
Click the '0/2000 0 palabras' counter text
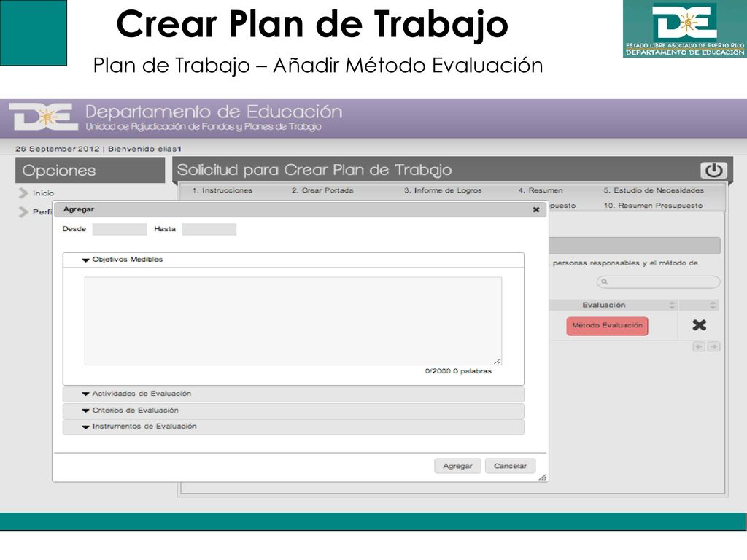tap(458, 371)
